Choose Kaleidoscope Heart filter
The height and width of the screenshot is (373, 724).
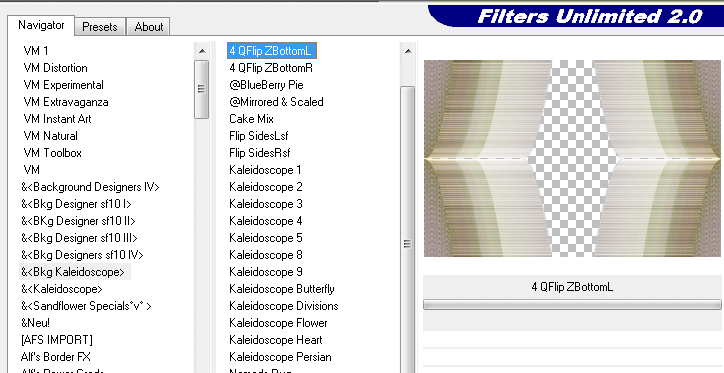point(276,340)
